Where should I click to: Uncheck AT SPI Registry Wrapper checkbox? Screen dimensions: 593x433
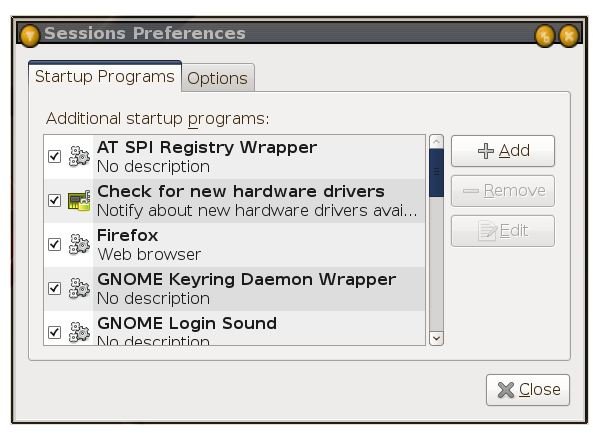(x=54, y=156)
